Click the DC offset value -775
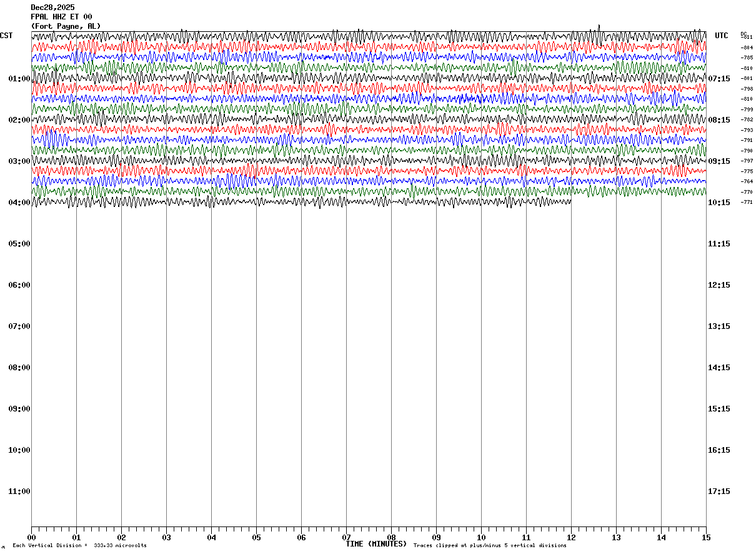This screenshot has width=756, height=554. coord(747,171)
